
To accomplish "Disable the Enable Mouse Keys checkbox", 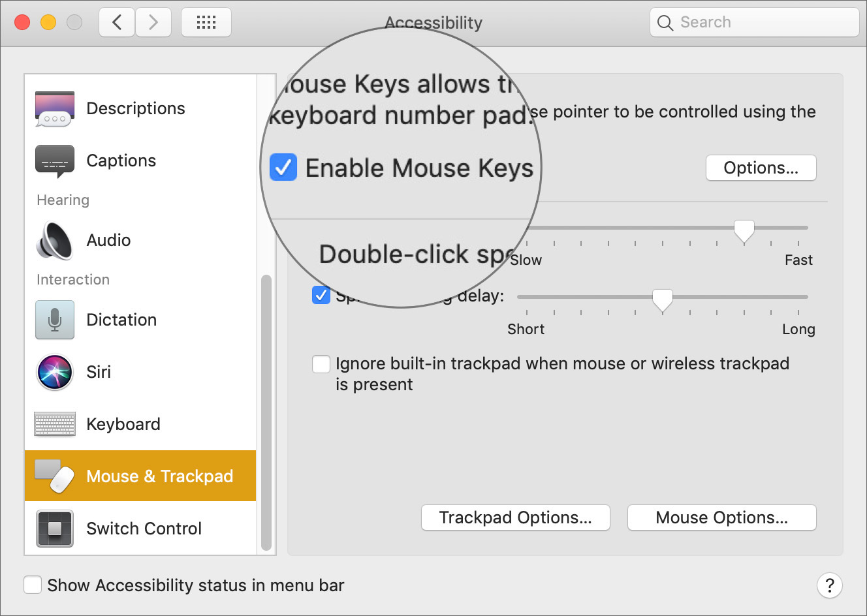I will [283, 167].
